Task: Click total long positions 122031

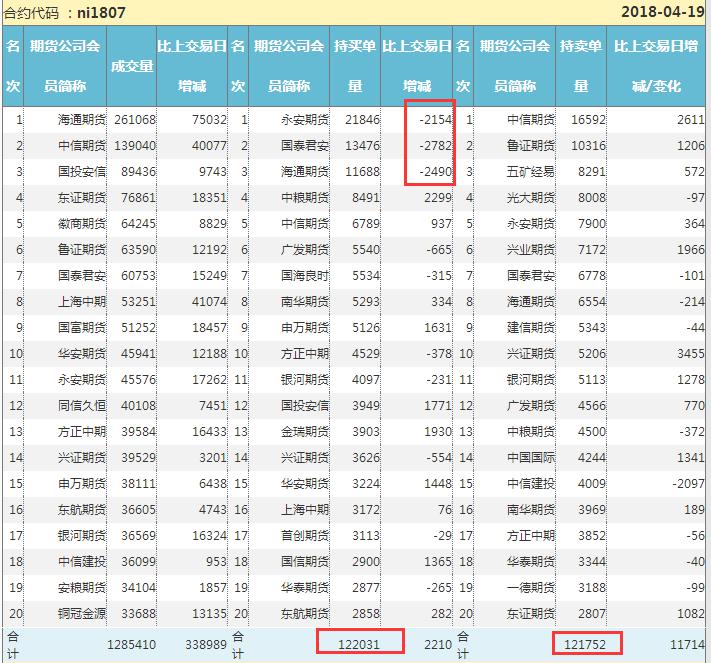Action: click(359, 644)
